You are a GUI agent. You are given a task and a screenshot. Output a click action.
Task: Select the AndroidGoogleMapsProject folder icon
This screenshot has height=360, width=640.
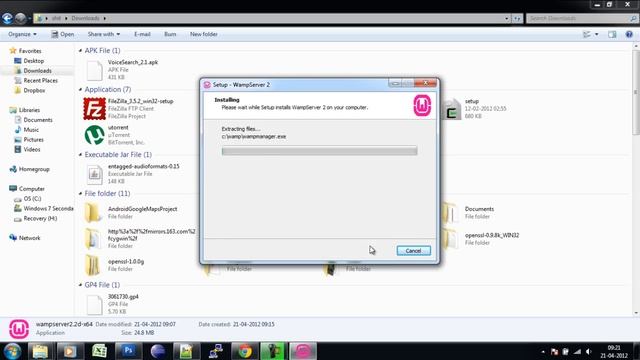point(93,213)
